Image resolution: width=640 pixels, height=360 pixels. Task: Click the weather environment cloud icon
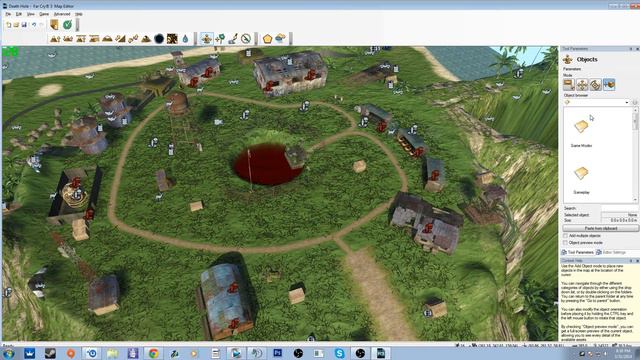tap(280, 39)
